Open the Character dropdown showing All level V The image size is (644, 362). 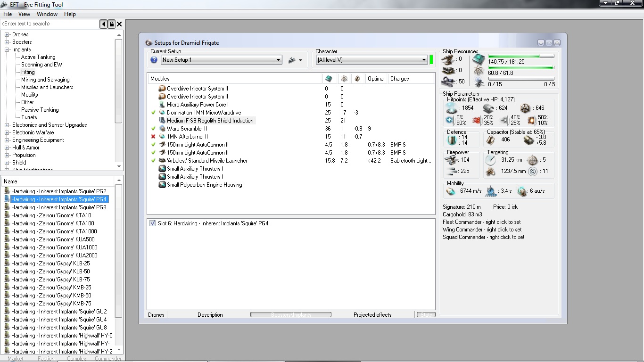pyautogui.click(x=424, y=60)
